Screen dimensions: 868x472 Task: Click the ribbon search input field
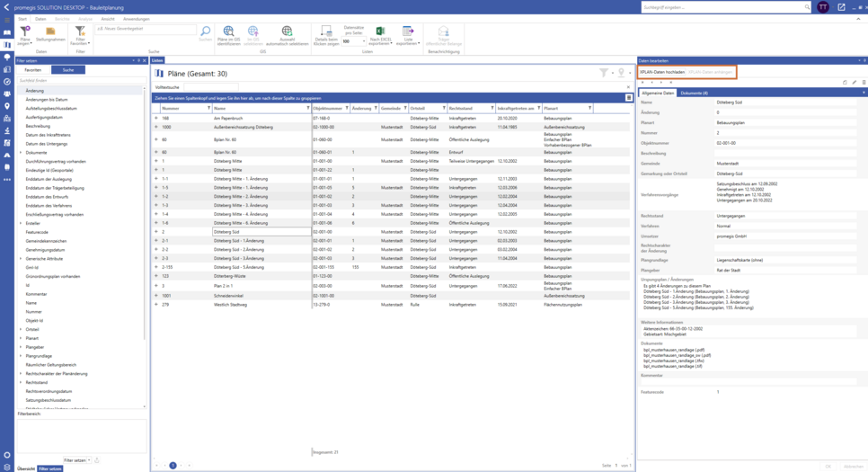click(x=146, y=29)
